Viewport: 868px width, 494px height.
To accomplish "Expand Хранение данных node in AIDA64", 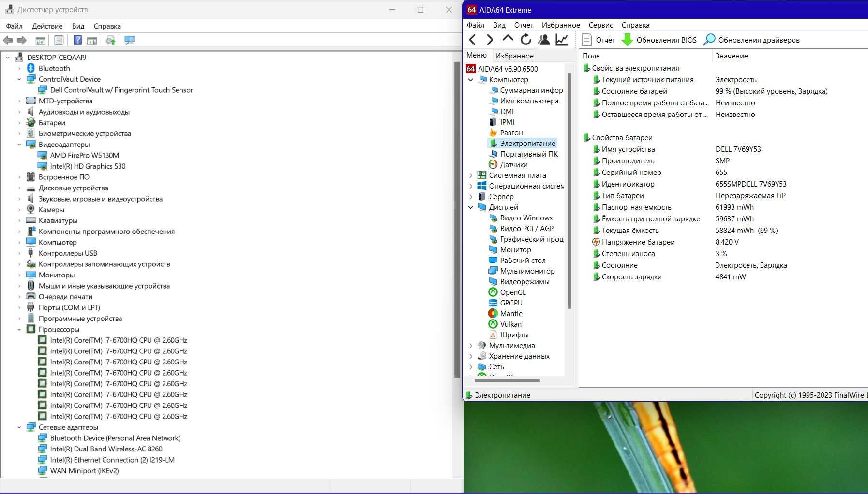I will click(471, 356).
